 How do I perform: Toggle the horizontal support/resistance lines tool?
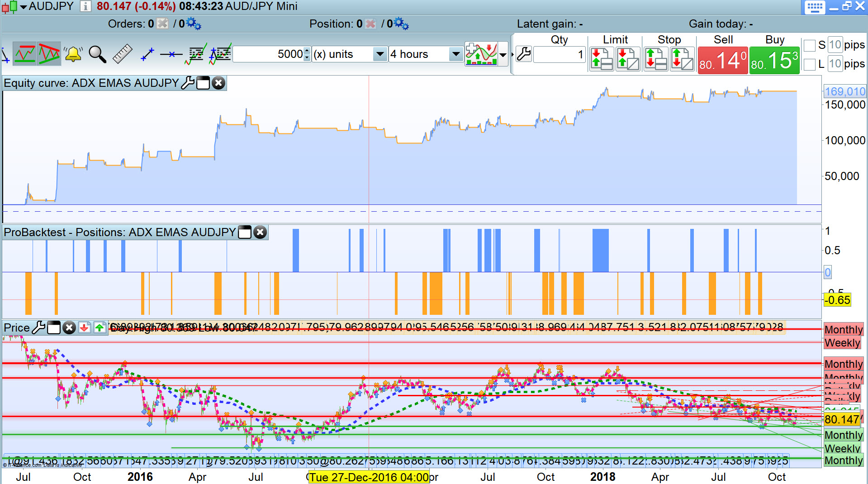point(25,54)
